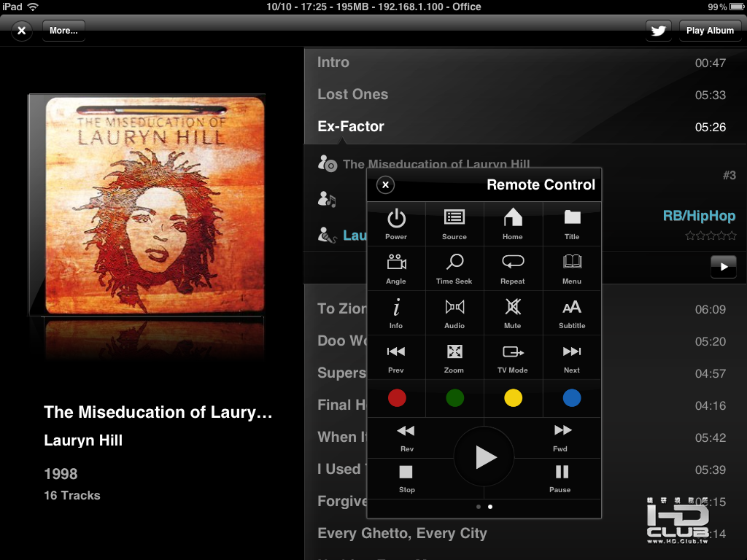
Task: Tap the Wi-Fi status icon
Action: pos(33,7)
